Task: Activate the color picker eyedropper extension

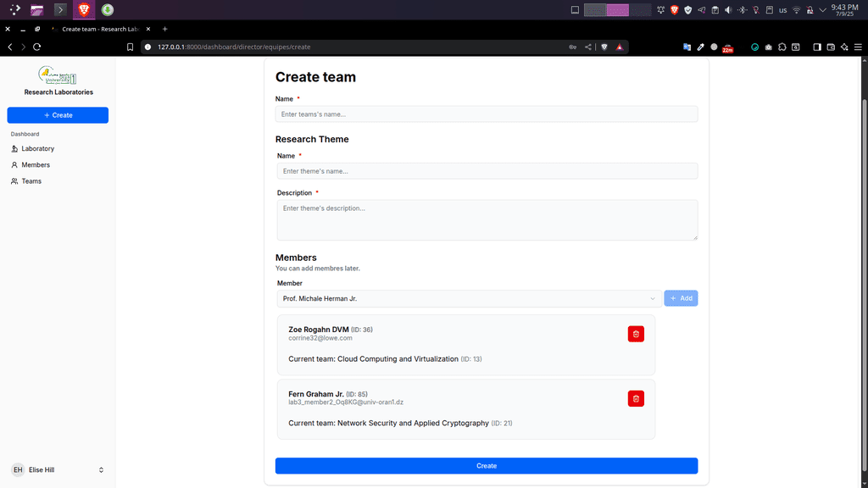Action: pos(701,47)
